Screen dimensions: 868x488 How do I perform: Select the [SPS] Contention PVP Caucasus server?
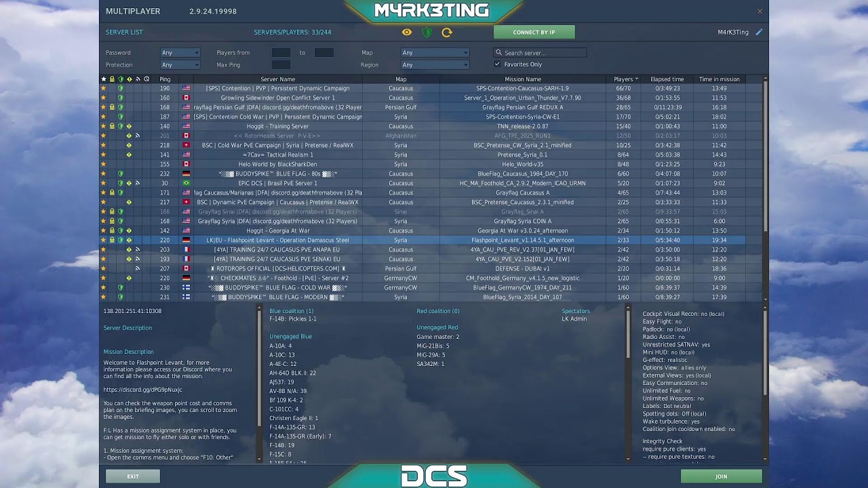pos(422,88)
